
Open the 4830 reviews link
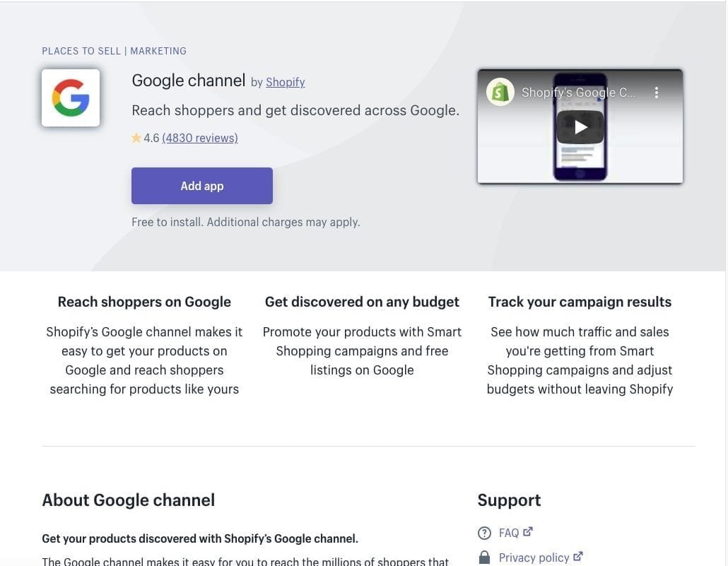pos(200,138)
